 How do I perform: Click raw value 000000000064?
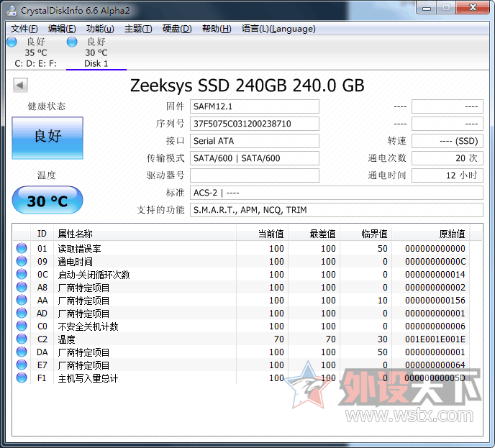[435, 365]
